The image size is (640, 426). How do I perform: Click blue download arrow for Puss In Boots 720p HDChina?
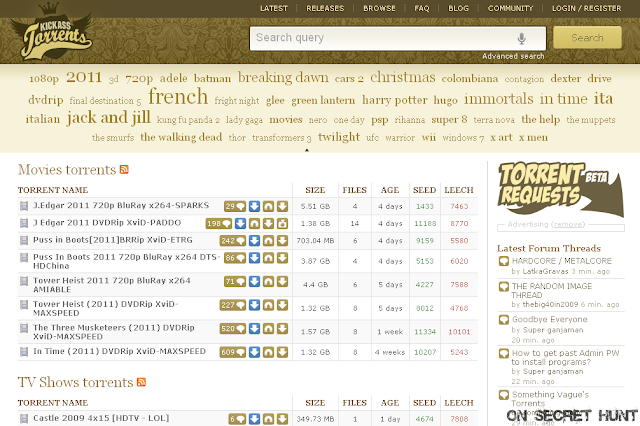(x=254, y=258)
